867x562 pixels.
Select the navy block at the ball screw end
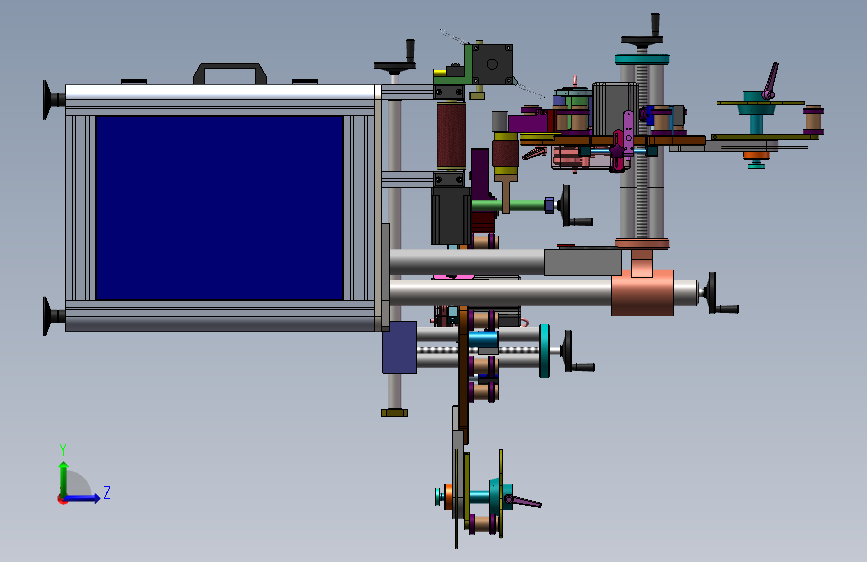click(x=399, y=347)
